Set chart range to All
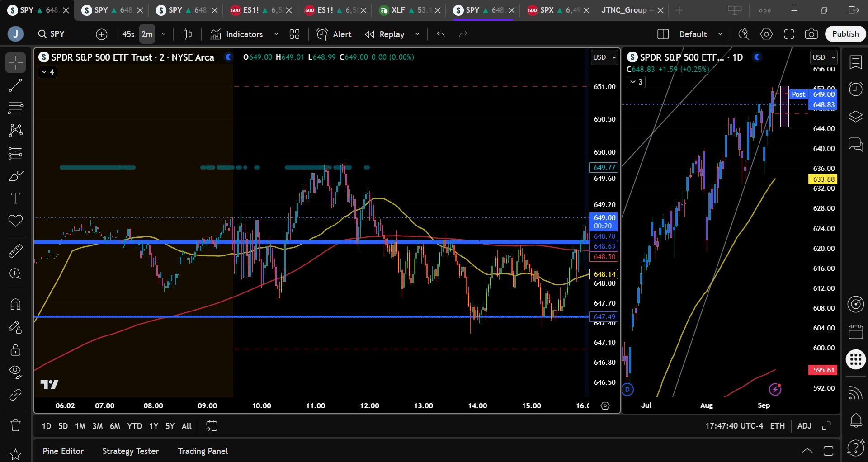The width and height of the screenshot is (868, 462). [x=186, y=426]
